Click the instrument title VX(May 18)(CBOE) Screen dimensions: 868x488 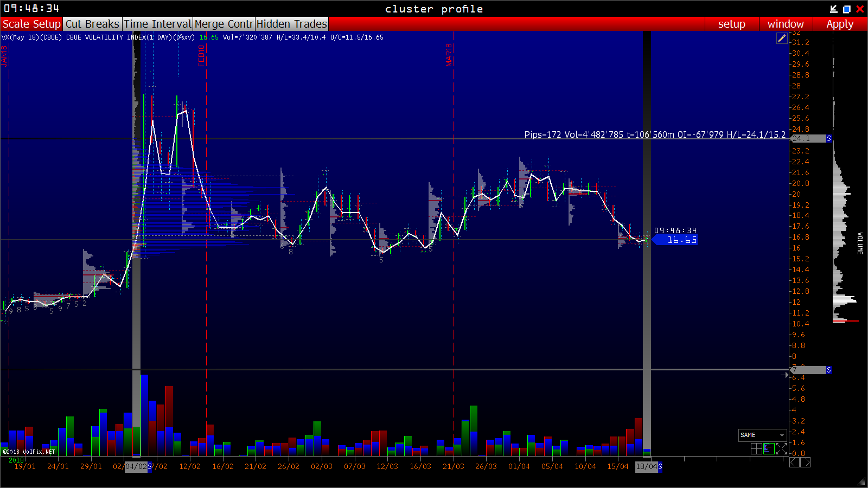pos(32,37)
